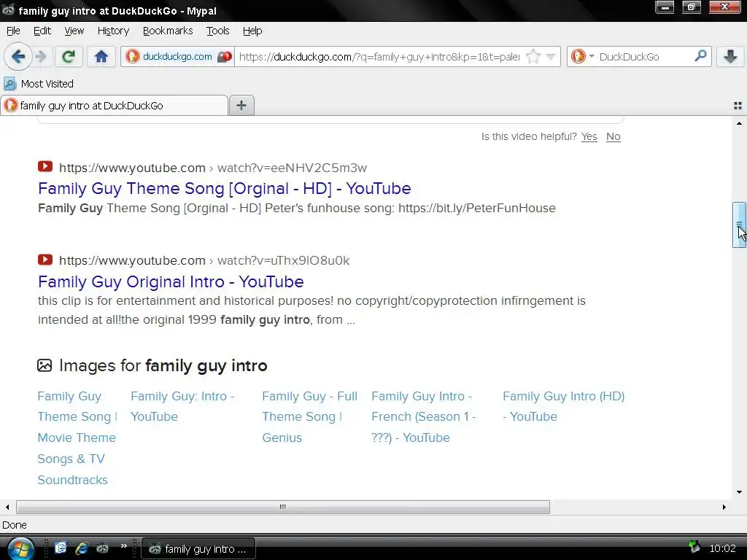Open image Family Guy Theme Song Movie Theme Songs
747x560 pixels.
pos(77,437)
